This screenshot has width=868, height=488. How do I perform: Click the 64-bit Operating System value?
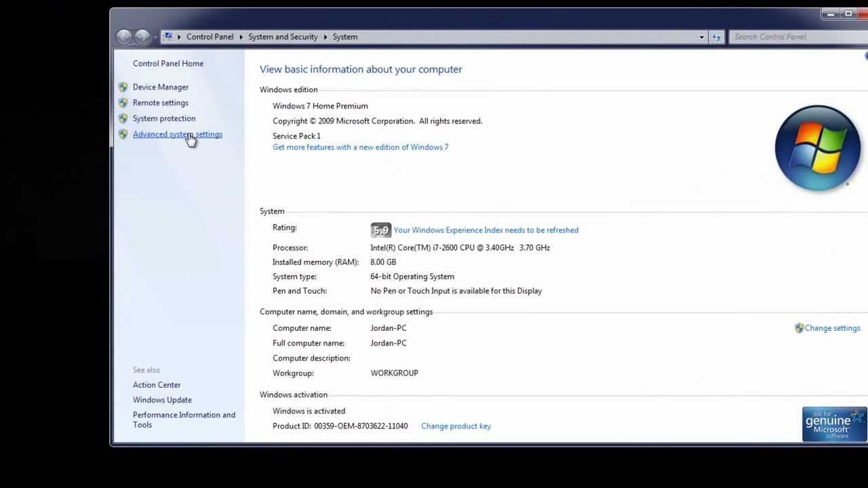pyautogui.click(x=412, y=277)
